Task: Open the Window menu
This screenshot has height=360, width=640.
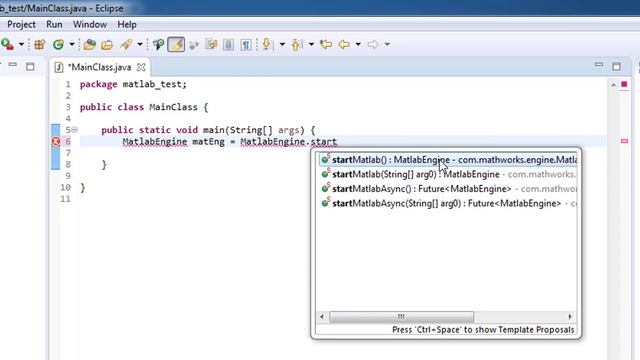Action: click(x=90, y=24)
